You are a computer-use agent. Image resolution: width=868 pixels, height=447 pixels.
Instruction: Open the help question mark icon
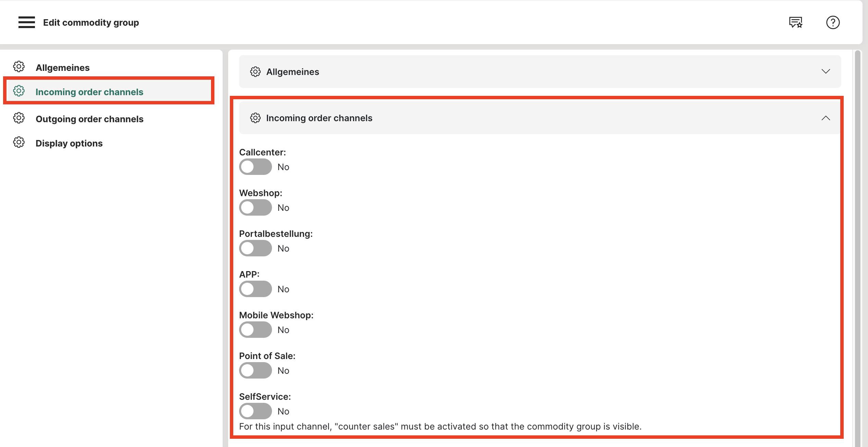pyautogui.click(x=833, y=22)
